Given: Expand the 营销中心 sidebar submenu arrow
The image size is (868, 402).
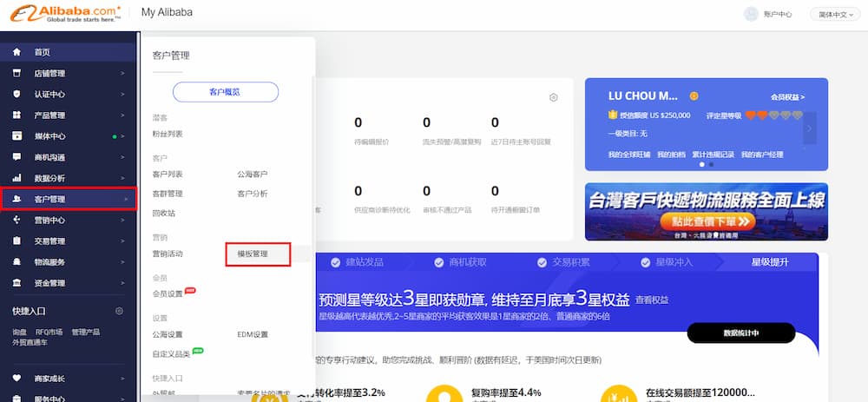Looking at the screenshot, I should (x=122, y=220).
